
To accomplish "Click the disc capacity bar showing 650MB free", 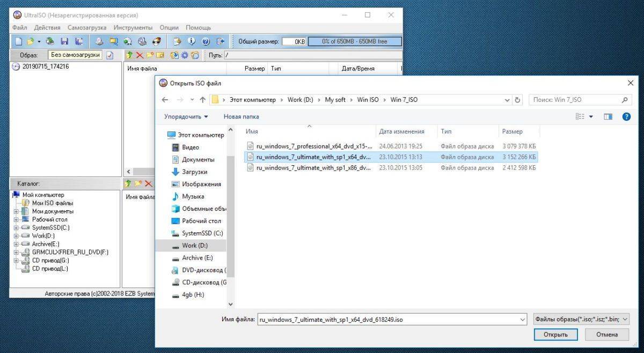I will (x=354, y=41).
